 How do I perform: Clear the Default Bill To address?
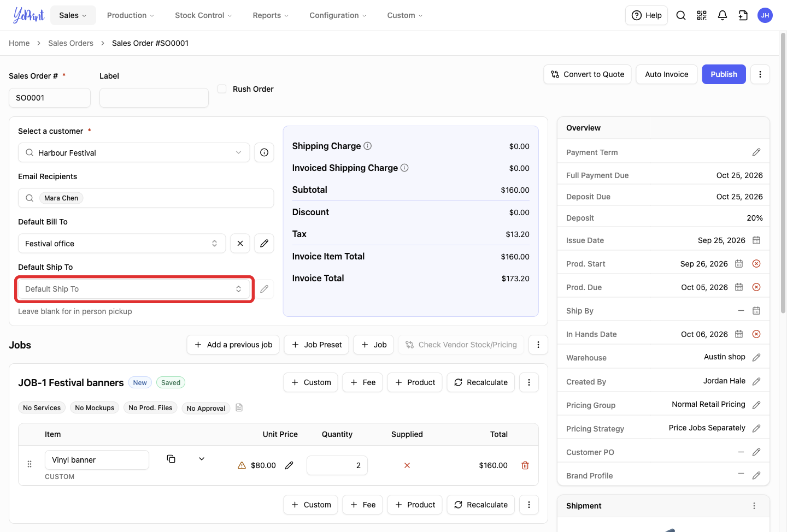coord(240,243)
